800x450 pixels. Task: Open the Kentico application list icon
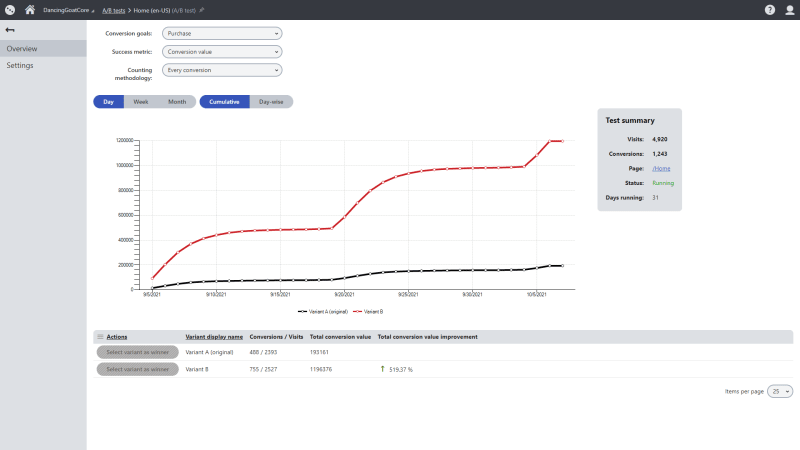point(9,9)
